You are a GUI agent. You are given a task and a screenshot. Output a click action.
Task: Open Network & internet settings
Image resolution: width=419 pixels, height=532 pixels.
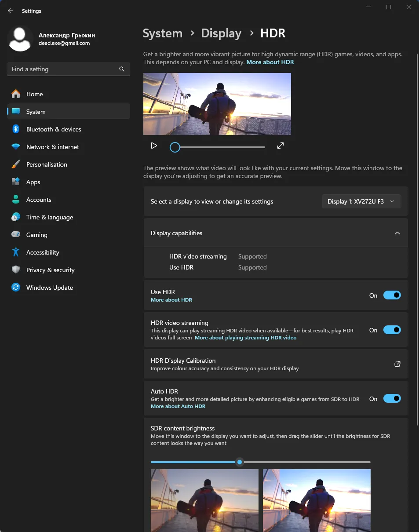(x=53, y=147)
